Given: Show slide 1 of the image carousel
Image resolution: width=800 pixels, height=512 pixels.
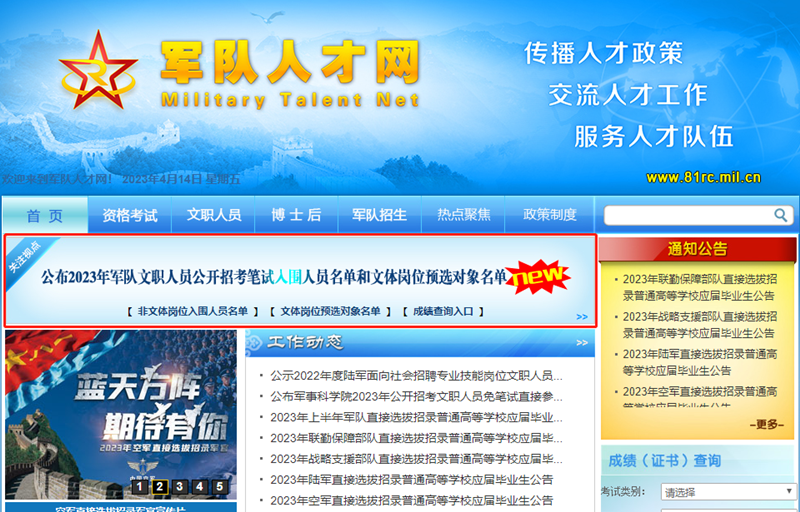Looking at the screenshot, I should pyautogui.click(x=139, y=487).
